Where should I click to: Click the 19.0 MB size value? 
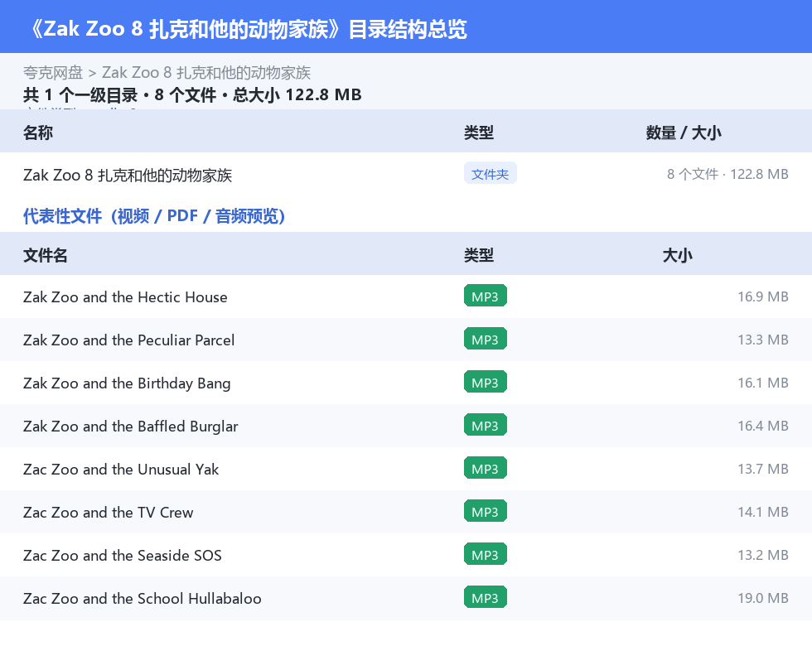coord(763,598)
